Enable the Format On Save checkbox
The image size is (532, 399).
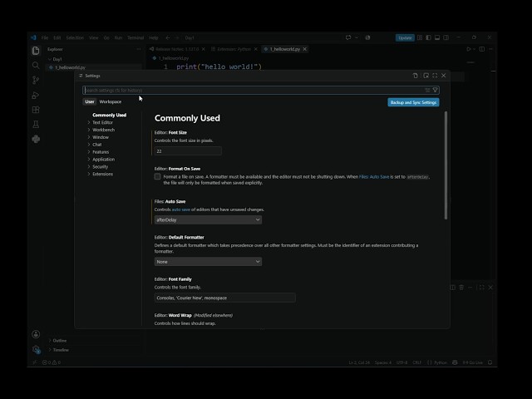157,176
